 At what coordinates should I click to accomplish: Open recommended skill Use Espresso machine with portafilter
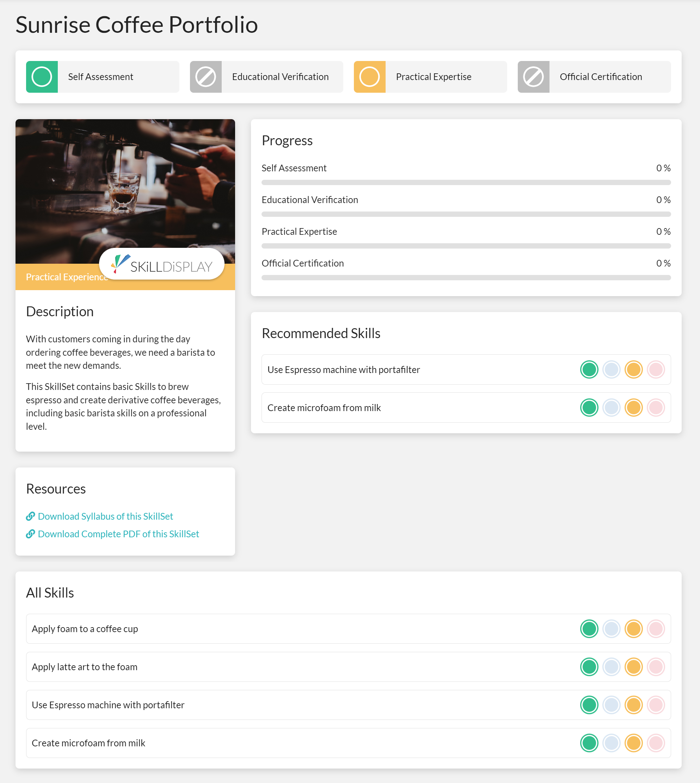pyautogui.click(x=466, y=369)
